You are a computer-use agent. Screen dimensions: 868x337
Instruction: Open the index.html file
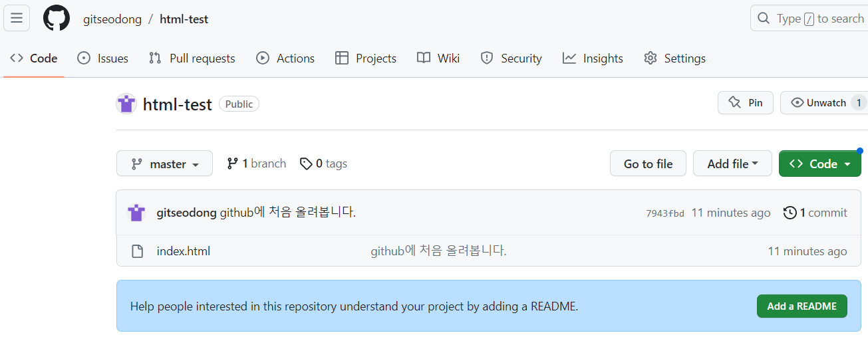click(184, 251)
